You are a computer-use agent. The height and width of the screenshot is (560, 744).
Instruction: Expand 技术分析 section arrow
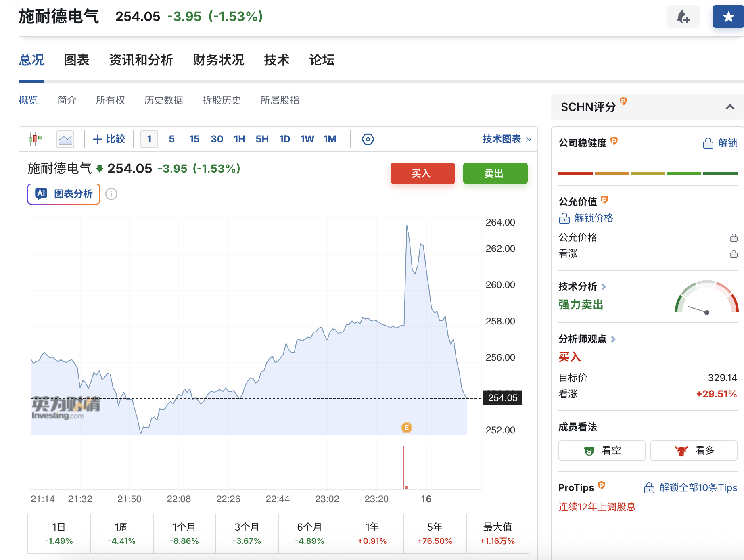pos(604,287)
